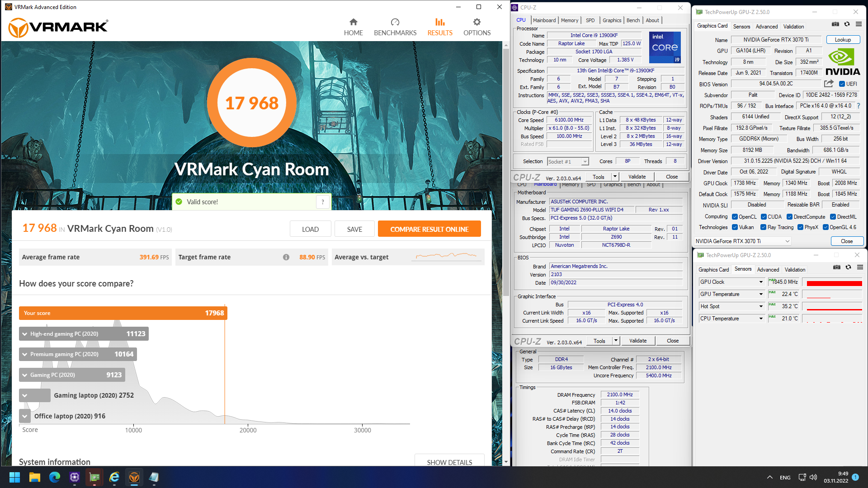
Task: Select VRMark RESULTS chart icon
Action: pyautogui.click(x=440, y=22)
